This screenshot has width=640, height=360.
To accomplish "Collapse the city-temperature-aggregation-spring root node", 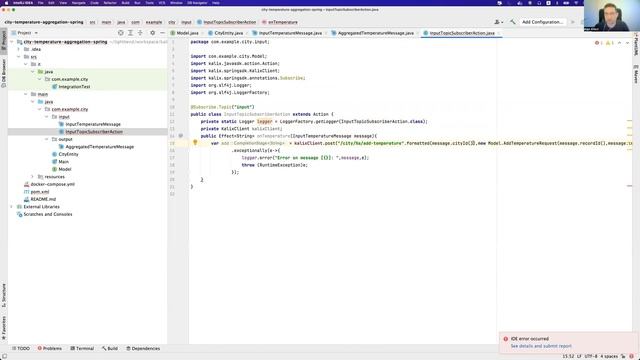I will 12,42.
